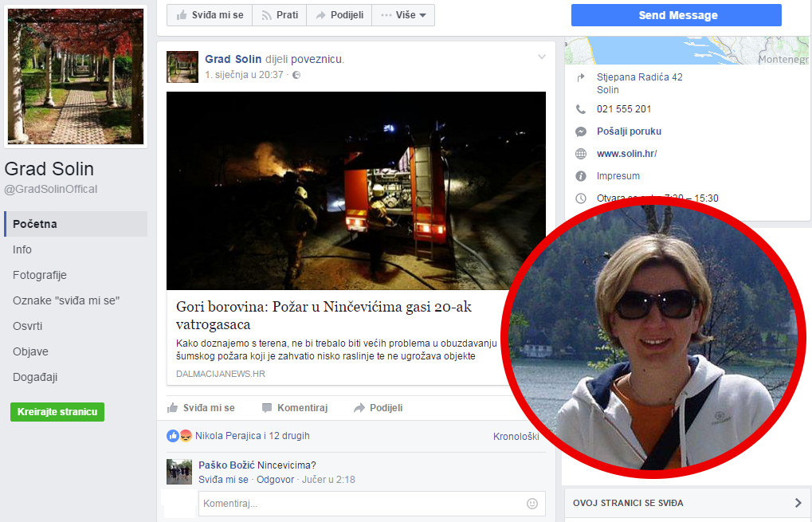Open the post options chevron at top right
This screenshot has width=812, height=522.
(x=542, y=57)
